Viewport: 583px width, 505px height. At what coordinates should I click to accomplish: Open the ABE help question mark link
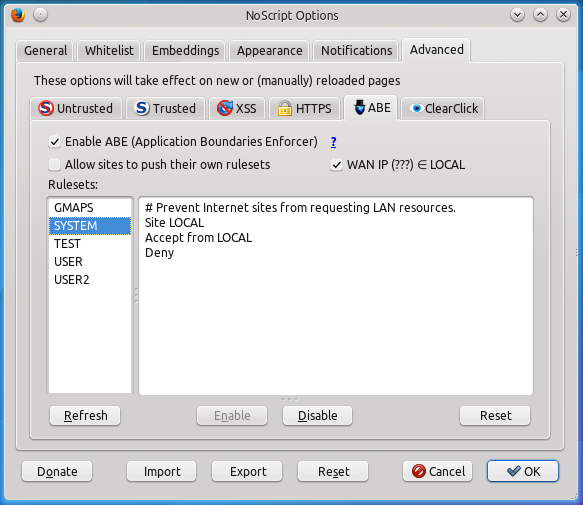[334, 142]
